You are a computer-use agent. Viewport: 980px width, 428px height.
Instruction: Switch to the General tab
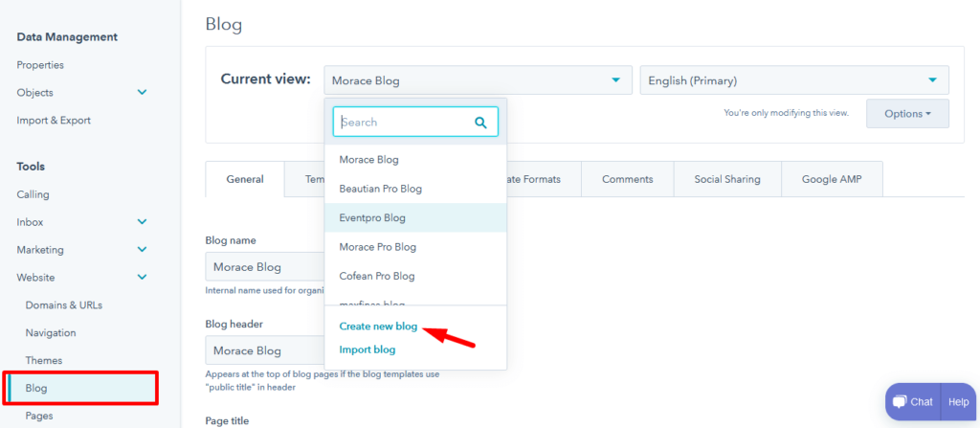point(245,179)
